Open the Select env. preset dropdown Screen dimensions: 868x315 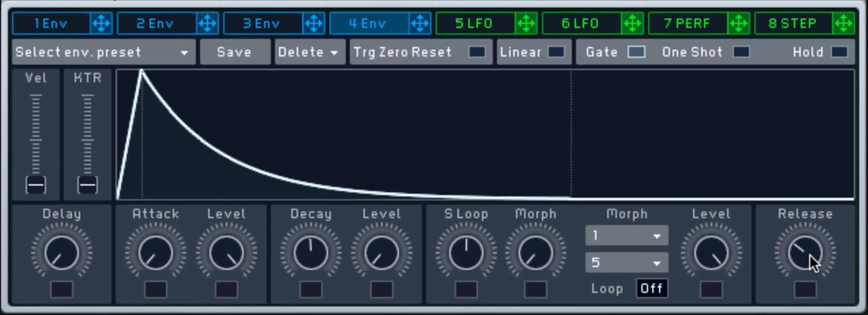coord(103,52)
